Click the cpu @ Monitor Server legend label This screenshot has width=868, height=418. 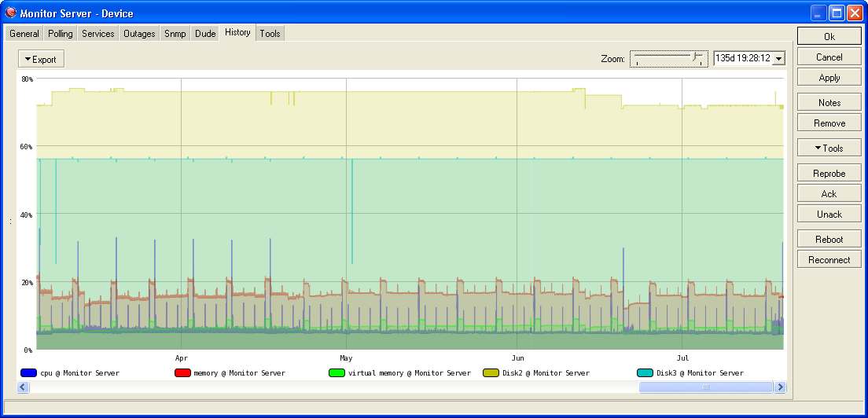click(x=79, y=373)
